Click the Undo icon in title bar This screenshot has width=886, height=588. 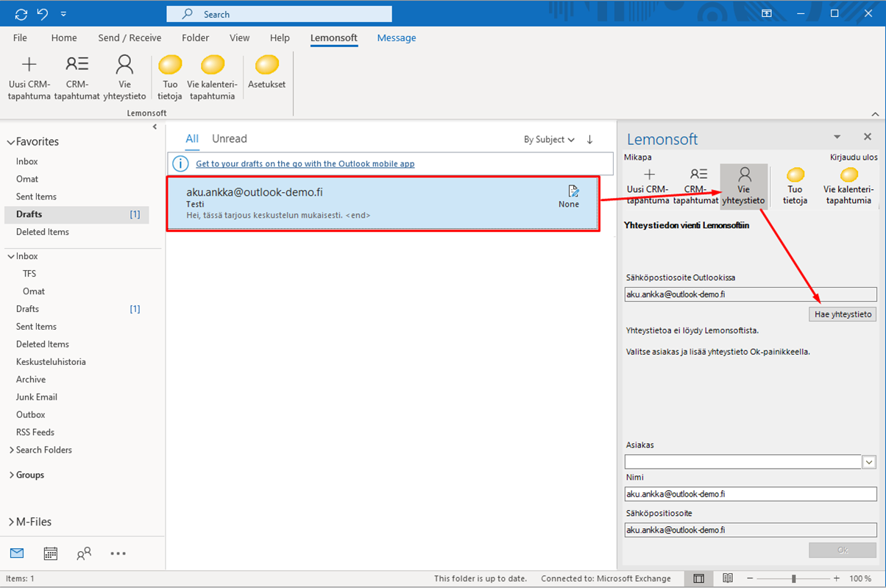(42, 14)
